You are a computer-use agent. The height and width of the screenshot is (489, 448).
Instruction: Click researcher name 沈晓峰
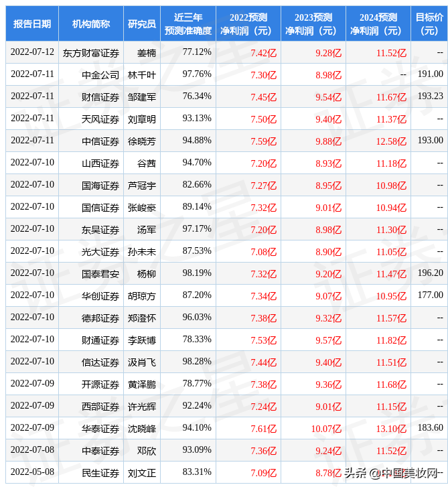coord(142,429)
